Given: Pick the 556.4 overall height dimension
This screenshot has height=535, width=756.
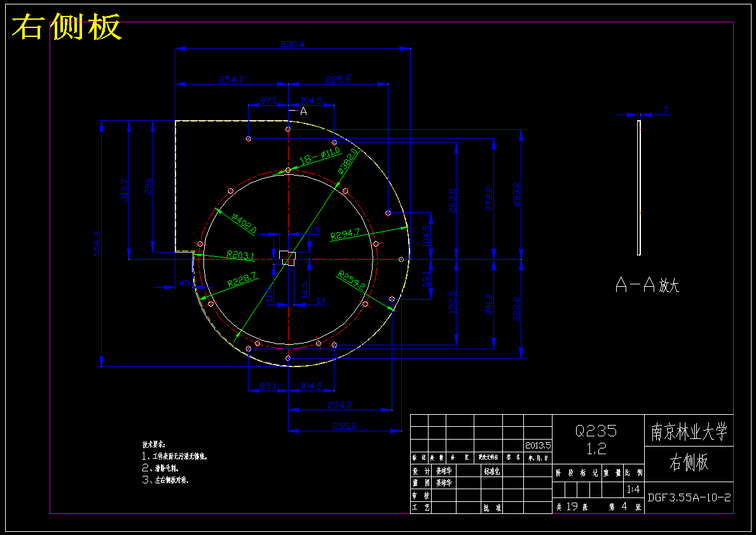Looking at the screenshot, I should [97, 244].
